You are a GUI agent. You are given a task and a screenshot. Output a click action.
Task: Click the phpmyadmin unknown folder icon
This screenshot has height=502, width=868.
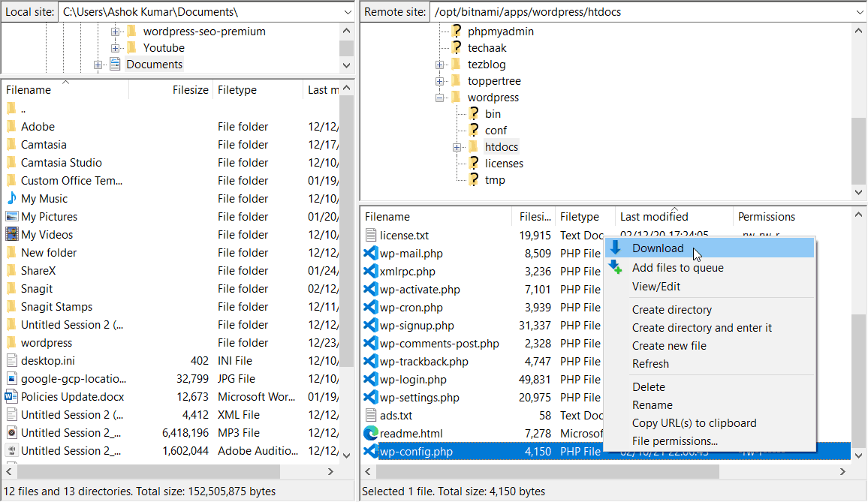coord(457,31)
